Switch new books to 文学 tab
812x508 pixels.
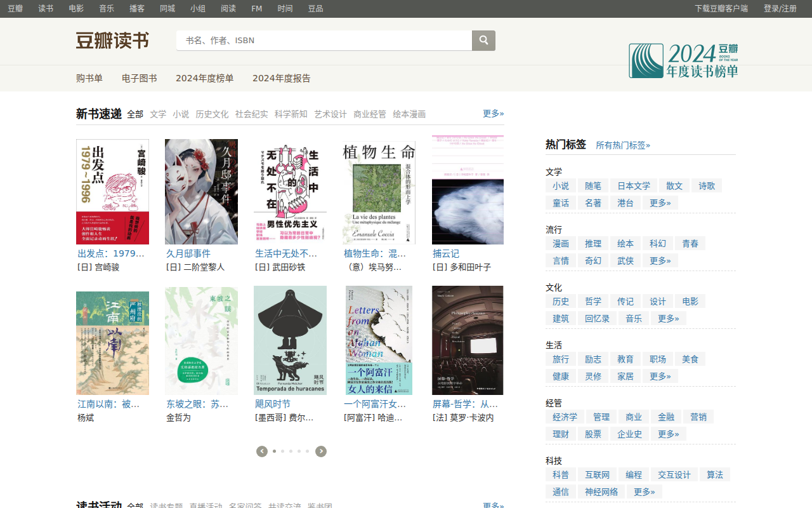(x=158, y=114)
